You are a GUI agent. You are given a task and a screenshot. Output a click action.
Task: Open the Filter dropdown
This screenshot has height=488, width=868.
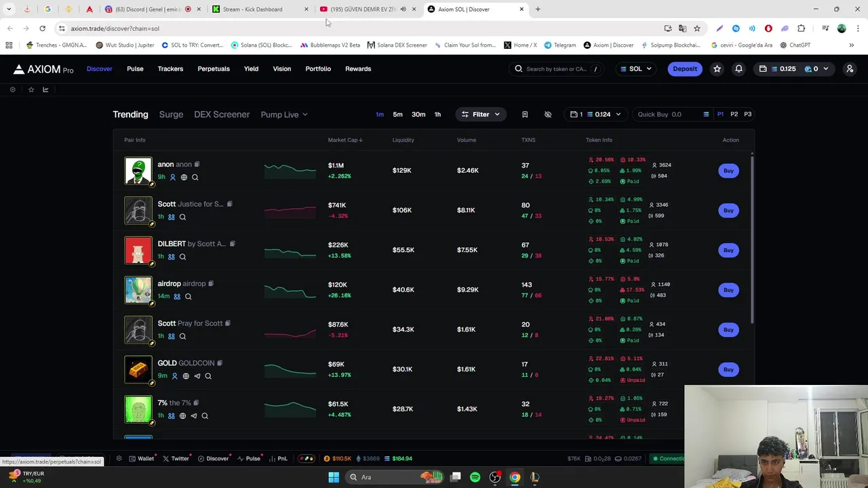pos(481,115)
